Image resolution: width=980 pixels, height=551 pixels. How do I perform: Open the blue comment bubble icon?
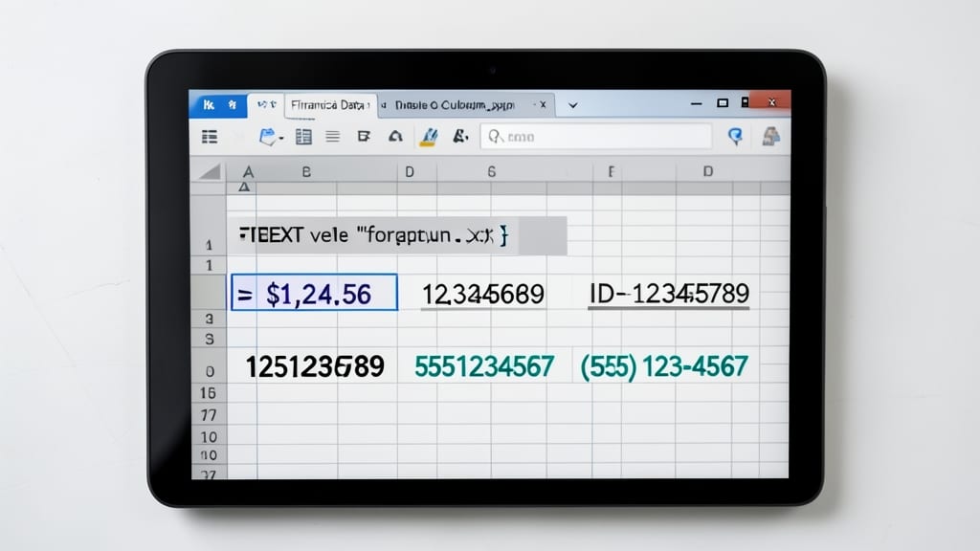736,136
